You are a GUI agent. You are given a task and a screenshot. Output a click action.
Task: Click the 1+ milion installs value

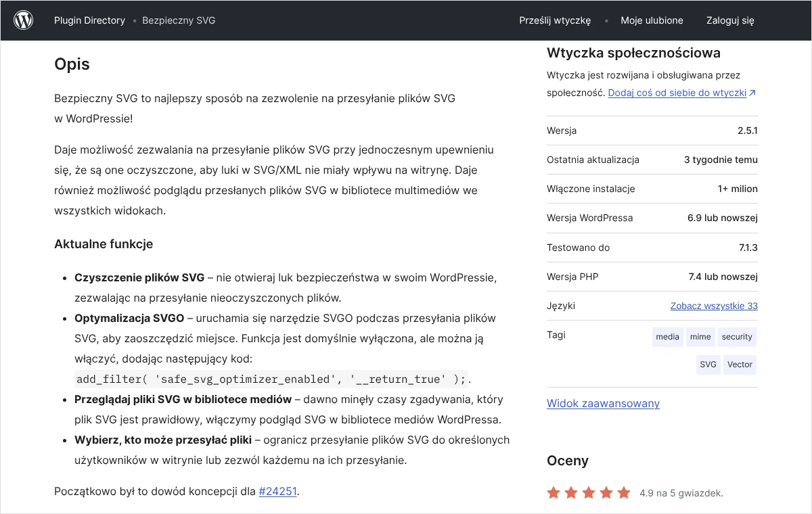coord(738,189)
